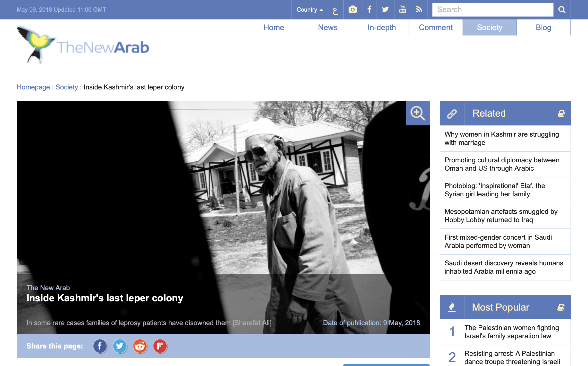Share the article via Facebook button
588x366 pixels.
tap(100, 346)
